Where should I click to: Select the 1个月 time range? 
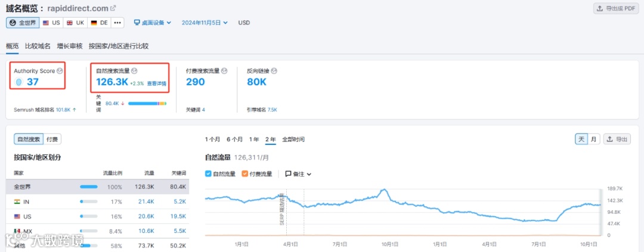point(212,139)
